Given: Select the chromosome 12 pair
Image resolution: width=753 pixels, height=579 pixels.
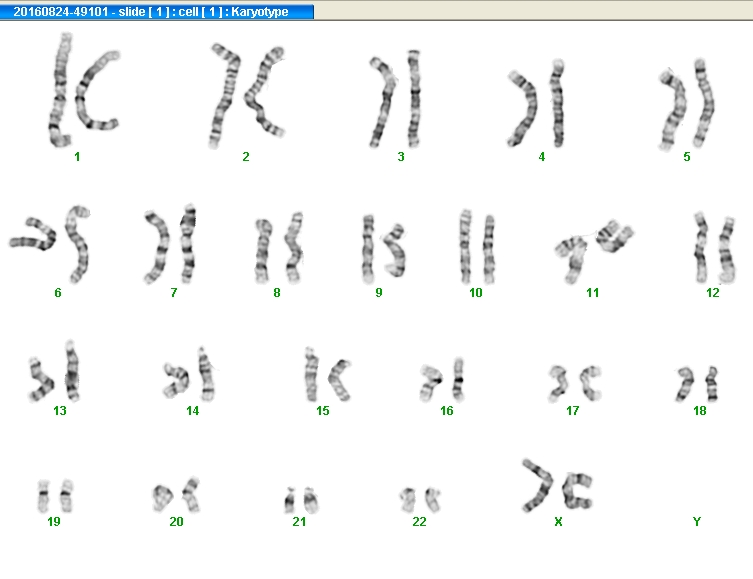Looking at the screenshot, I should click(715, 247).
